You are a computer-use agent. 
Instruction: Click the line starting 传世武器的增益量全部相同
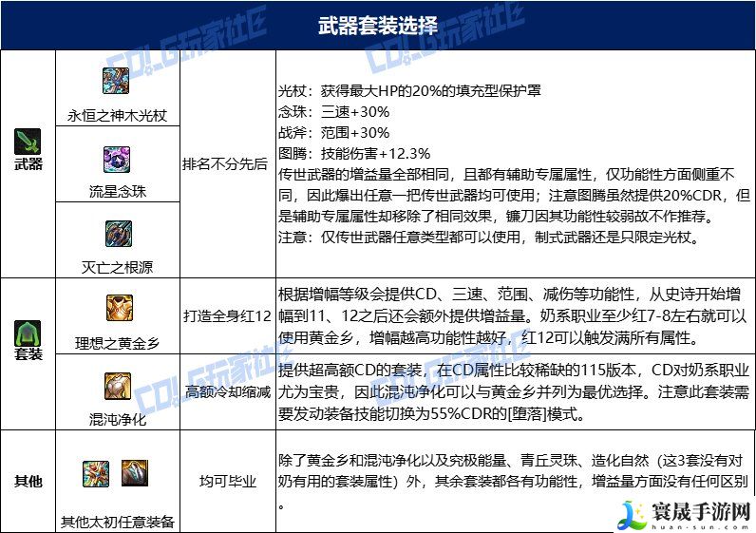[506, 175]
